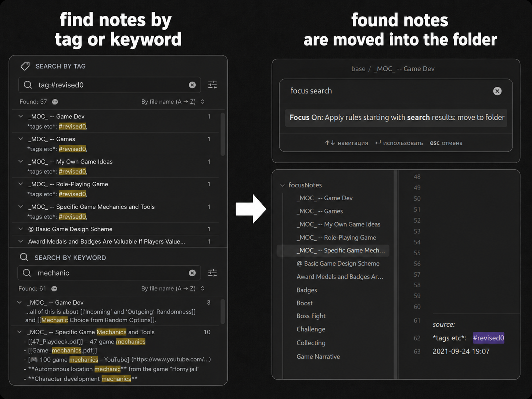Open _MOC_ -- Game Dev in focusNotes

(x=324, y=198)
